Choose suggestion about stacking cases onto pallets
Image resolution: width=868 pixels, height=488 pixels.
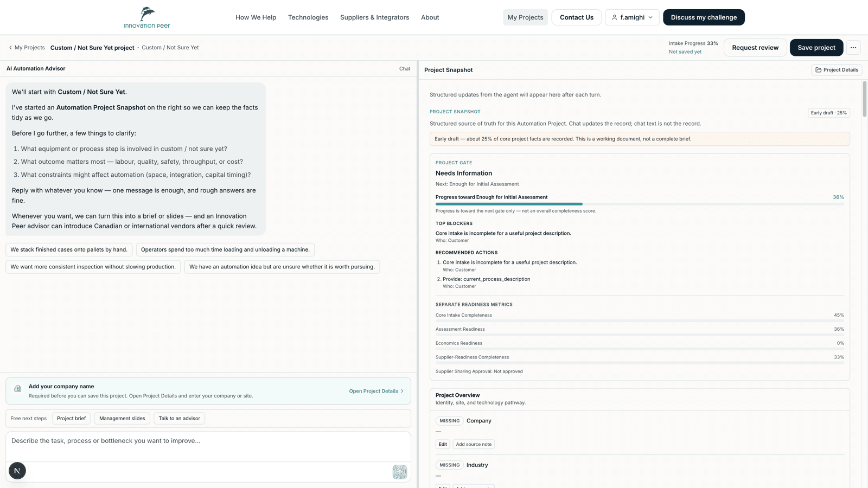point(69,250)
